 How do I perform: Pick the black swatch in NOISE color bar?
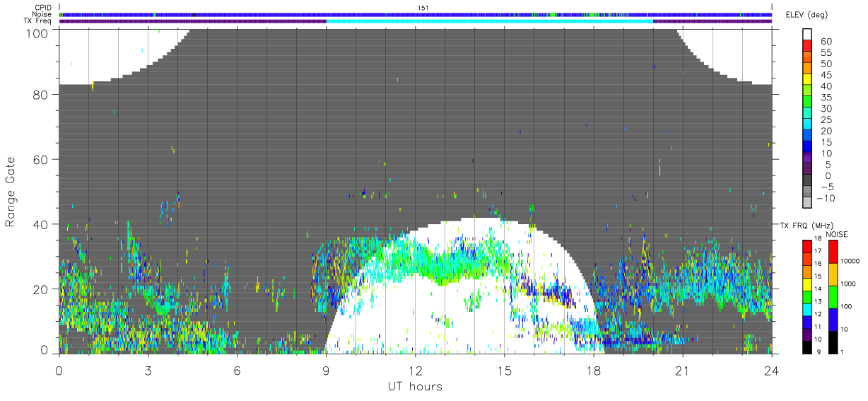(833, 342)
